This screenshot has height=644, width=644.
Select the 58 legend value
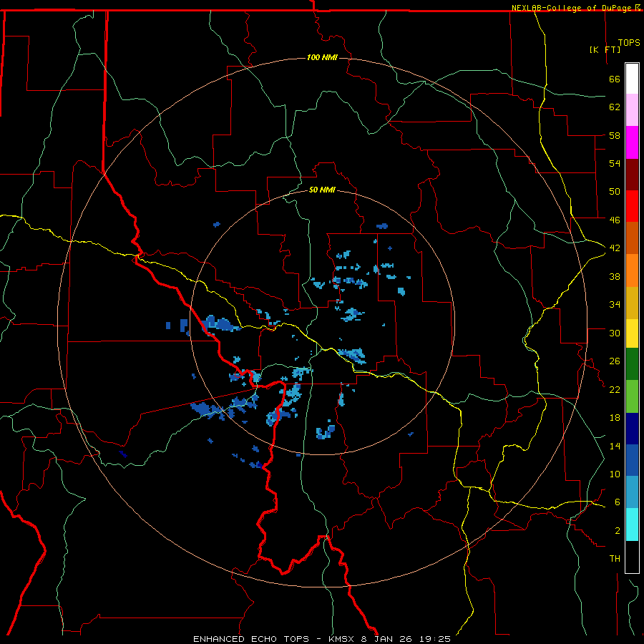(x=615, y=135)
